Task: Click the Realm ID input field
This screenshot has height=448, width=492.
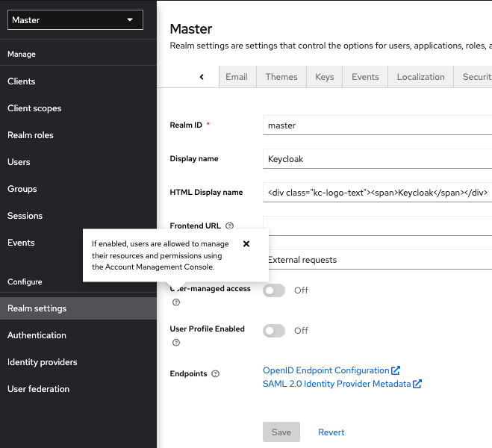Action: (378, 125)
